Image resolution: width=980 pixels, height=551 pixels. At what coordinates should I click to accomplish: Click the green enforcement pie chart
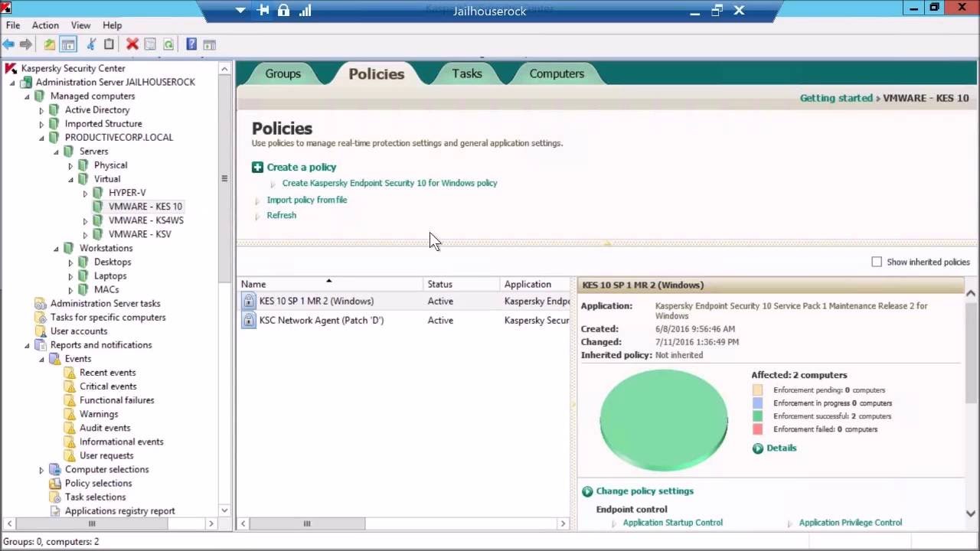(663, 419)
